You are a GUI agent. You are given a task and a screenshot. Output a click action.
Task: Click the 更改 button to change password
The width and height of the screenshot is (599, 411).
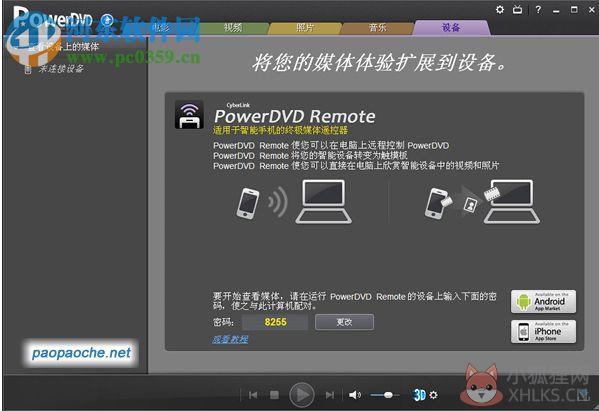[x=344, y=322]
